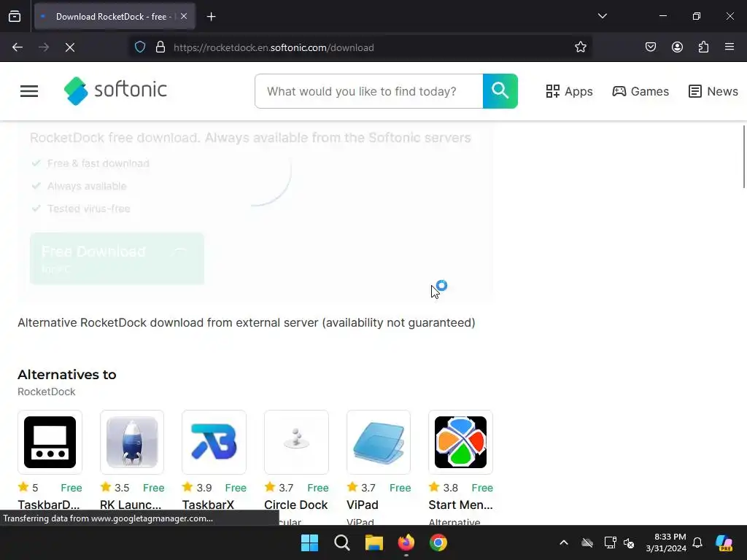The width and height of the screenshot is (747, 560).
Task: Open Firefox application menu
Action: (x=729, y=47)
